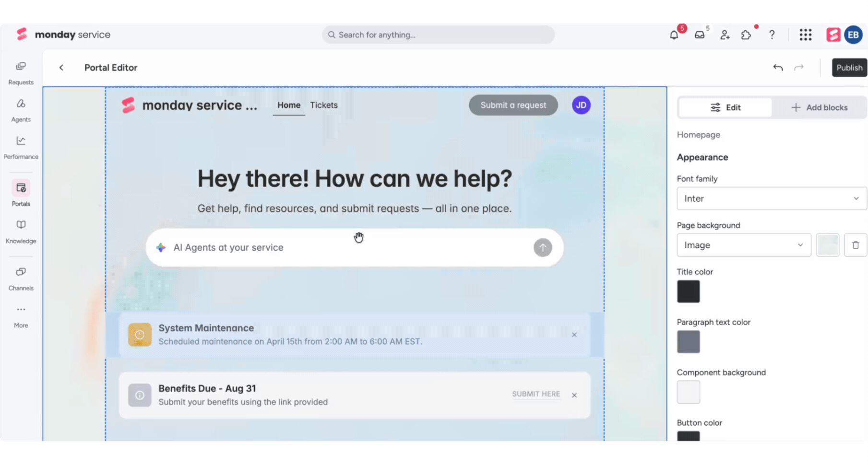The height and width of the screenshot is (465, 868).
Task: Click the 'Portal Editor' title
Action: (x=111, y=68)
